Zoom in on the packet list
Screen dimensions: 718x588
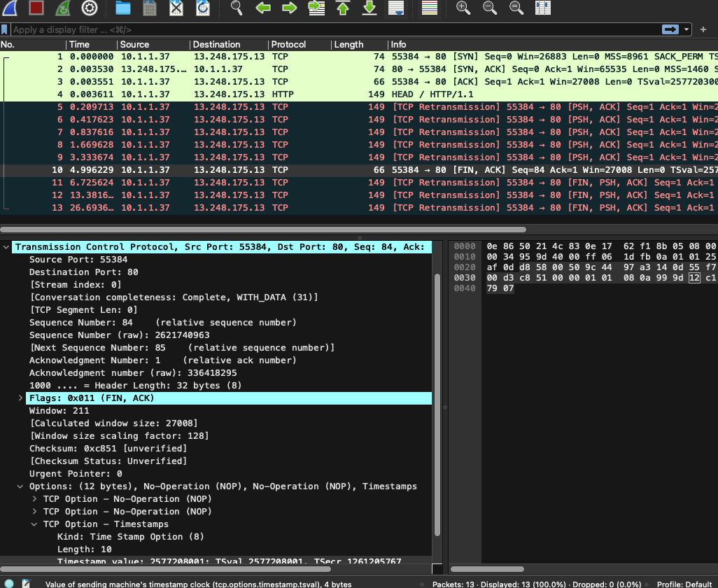tap(462, 8)
